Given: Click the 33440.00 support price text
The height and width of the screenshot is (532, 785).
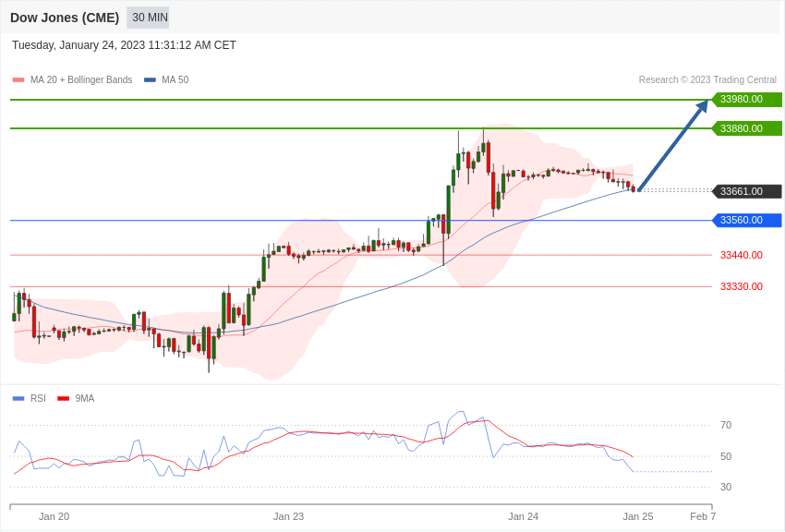Looking at the screenshot, I should tap(742, 255).
